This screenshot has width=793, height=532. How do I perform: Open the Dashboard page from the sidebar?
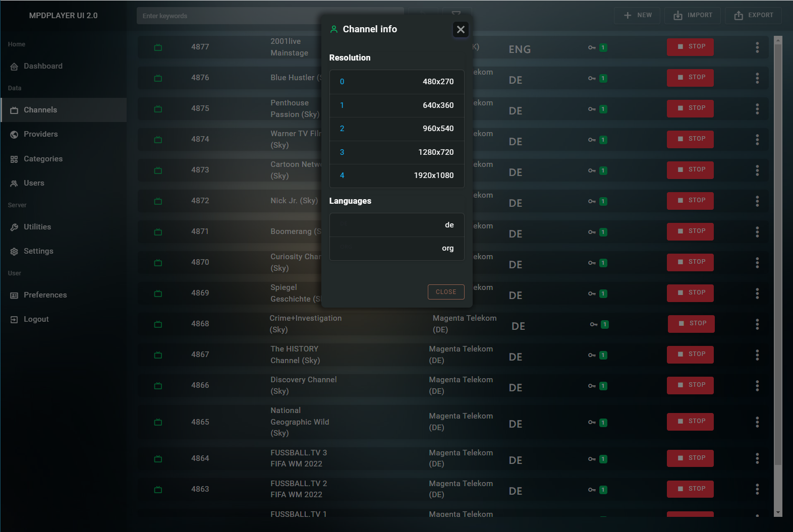point(43,66)
